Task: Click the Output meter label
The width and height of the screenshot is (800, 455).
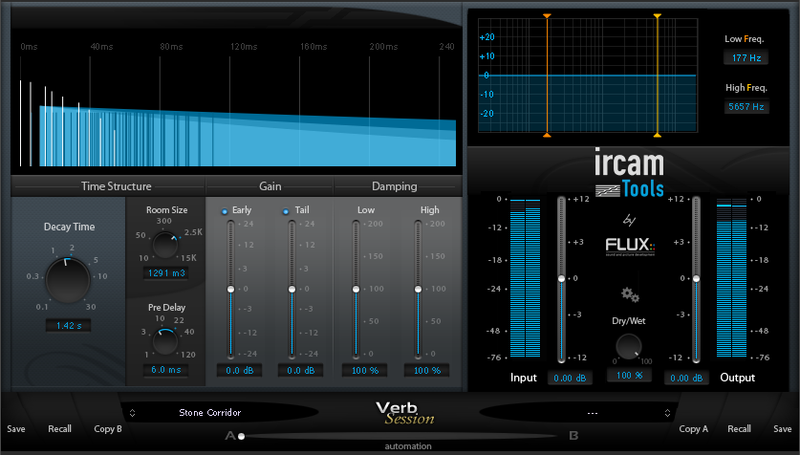Action: click(737, 378)
